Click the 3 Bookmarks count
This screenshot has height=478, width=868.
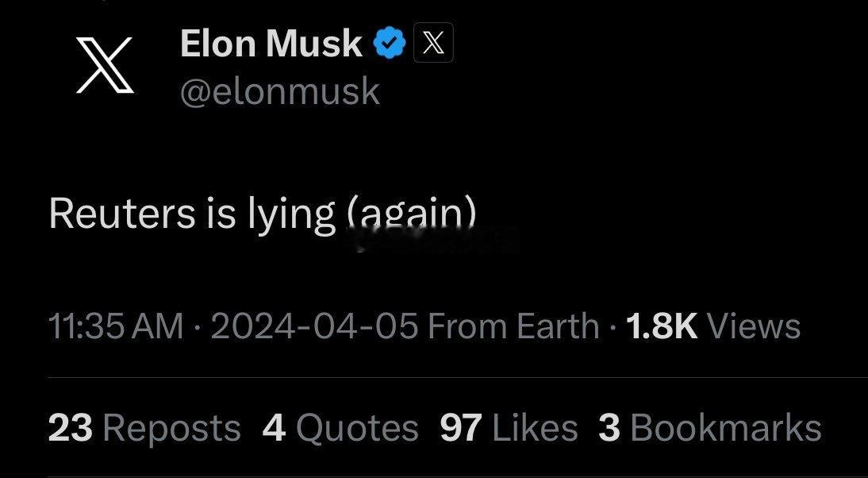click(709, 429)
